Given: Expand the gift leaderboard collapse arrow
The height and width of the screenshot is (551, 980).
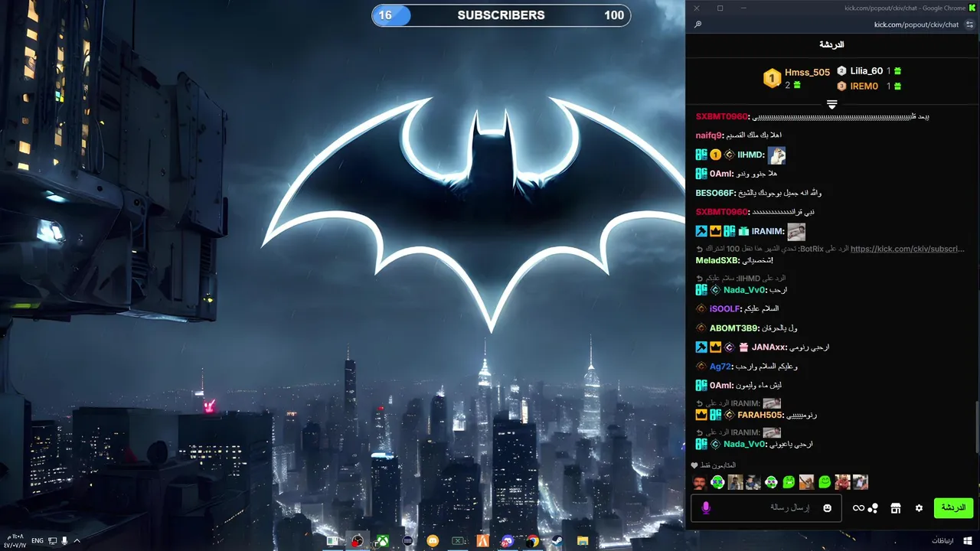Looking at the screenshot, I should click(x=832, y=104).
